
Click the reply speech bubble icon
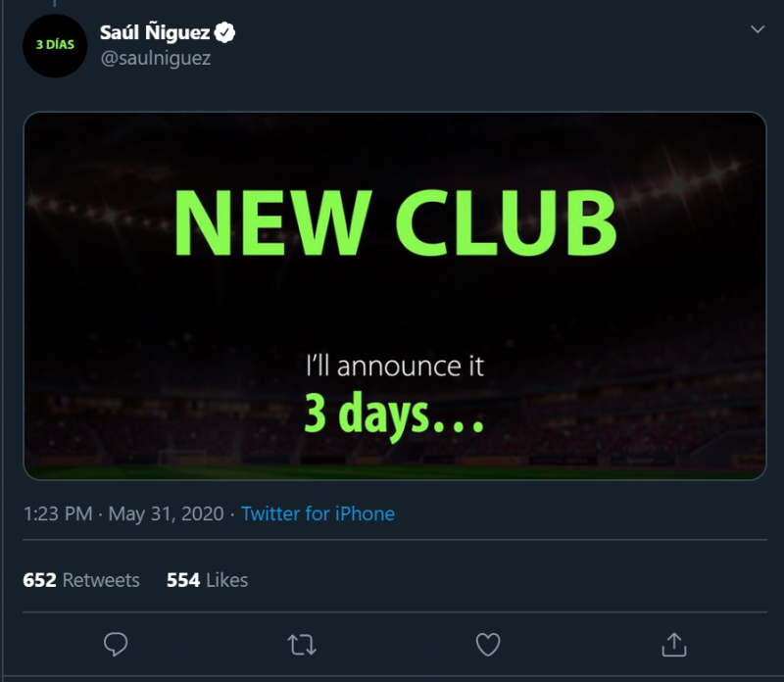[116, 644]
